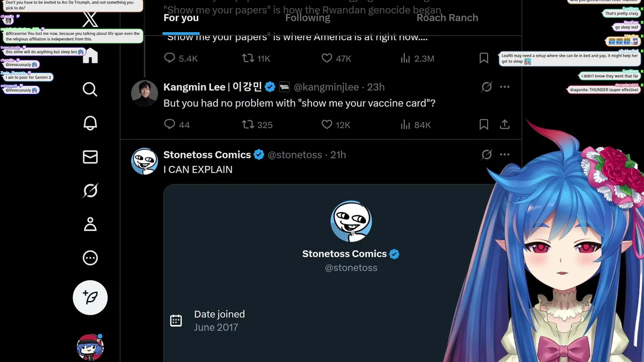Switch to the Roach Ranch tab
Image resolution: width=644 pixels, height=362 pixels.
point(447,18)
